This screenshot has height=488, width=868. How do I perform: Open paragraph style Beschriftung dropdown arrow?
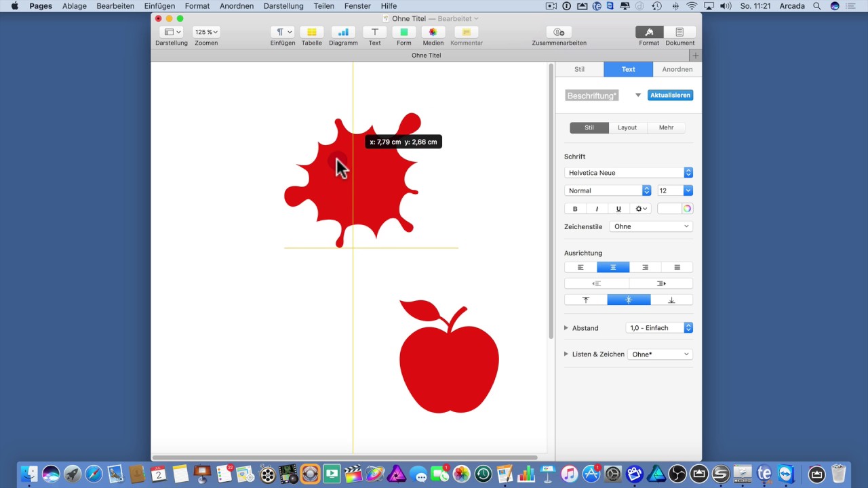[x=638, y=95]
